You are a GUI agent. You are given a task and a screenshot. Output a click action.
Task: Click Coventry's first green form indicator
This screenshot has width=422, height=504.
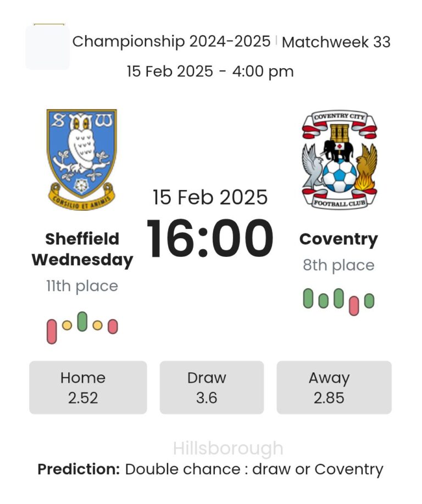[308, 298]
